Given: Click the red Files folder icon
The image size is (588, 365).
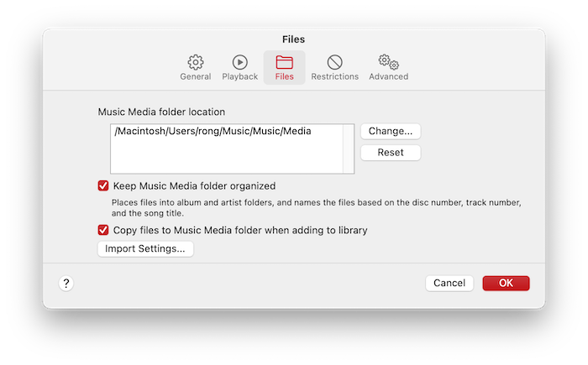Looking at the screenshot, I should coord(284,62).
